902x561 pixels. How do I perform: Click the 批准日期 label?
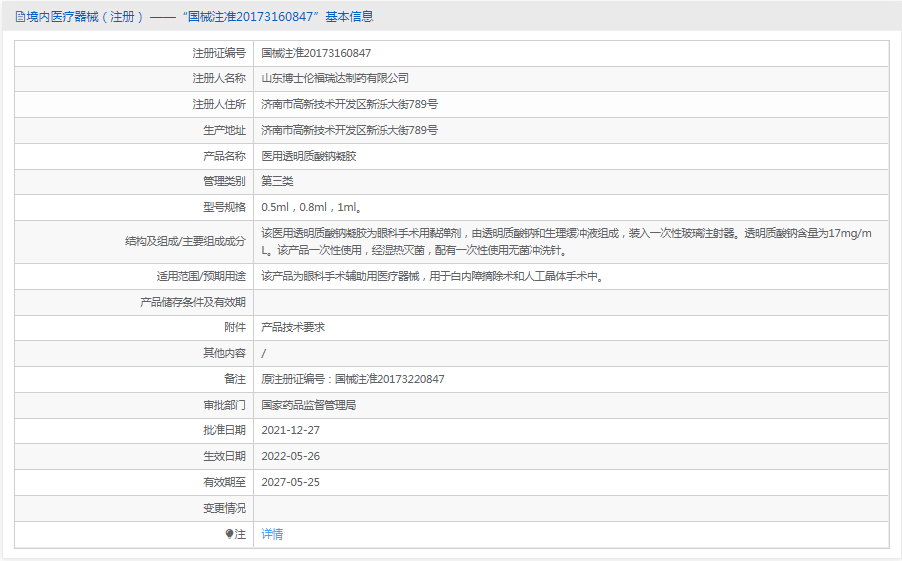(224, 430)
